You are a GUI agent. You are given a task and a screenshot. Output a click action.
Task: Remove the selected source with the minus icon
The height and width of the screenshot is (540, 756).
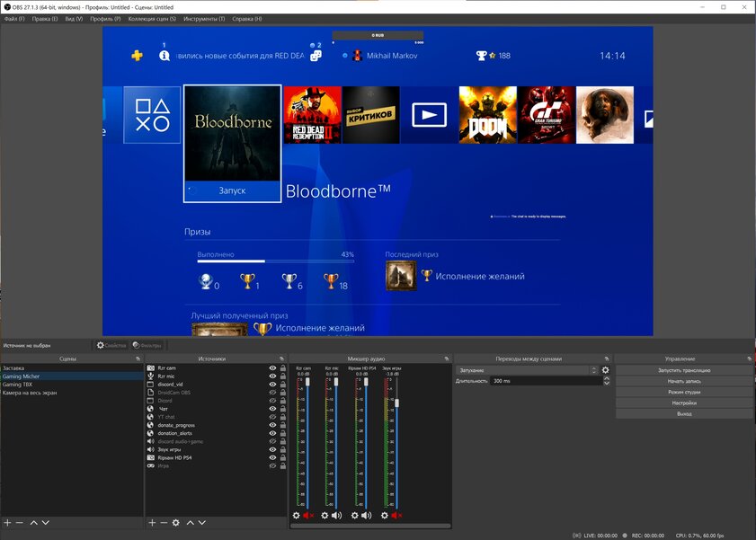[x=164, y=523]
